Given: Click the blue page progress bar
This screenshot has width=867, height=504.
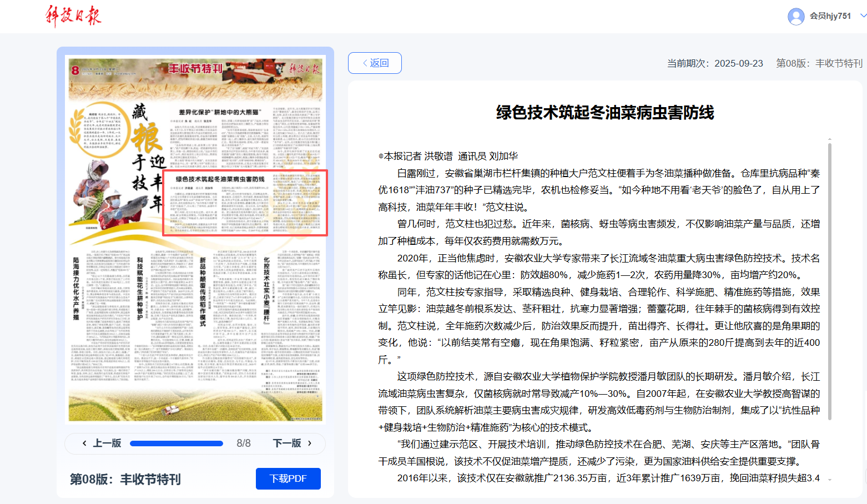Looking at the screenshot, I should [176, 443].
